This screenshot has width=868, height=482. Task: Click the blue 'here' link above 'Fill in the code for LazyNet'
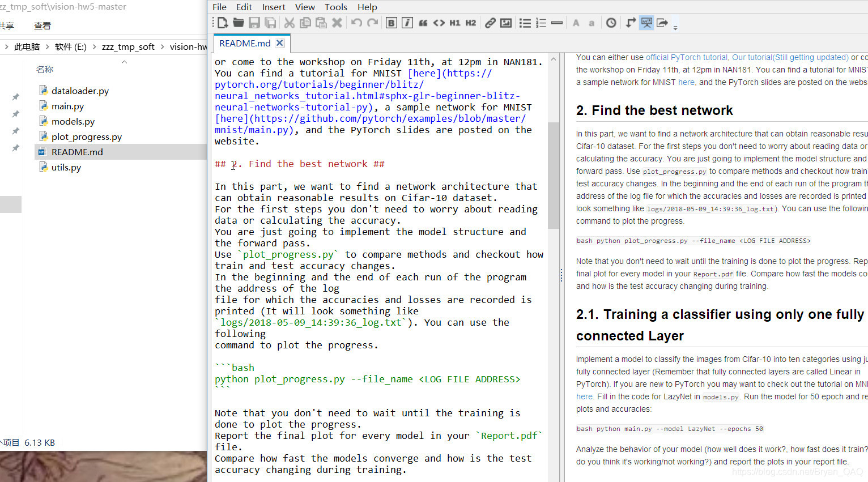tap(584, 396)
